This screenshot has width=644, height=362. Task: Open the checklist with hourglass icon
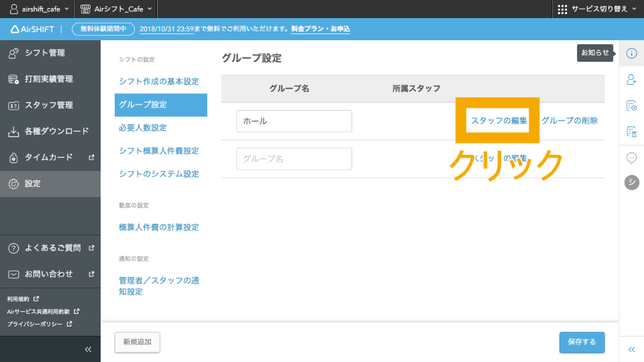click(x=631, y=132)
